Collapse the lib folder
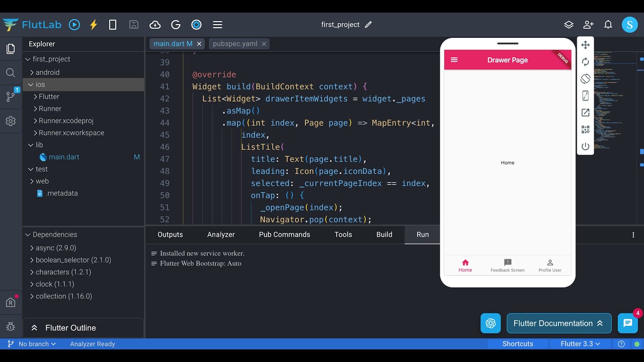Screen dimensions: 644x362 [x=31, y=145]
